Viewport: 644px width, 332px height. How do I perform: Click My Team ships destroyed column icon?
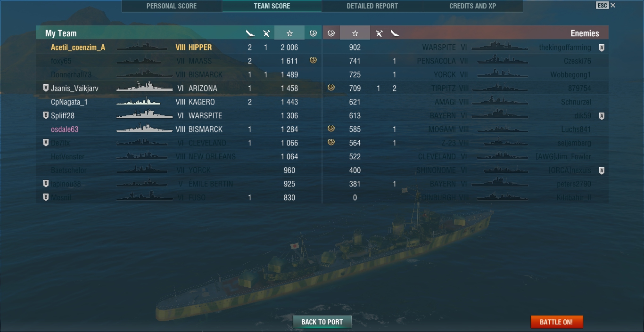pos(250,33)
